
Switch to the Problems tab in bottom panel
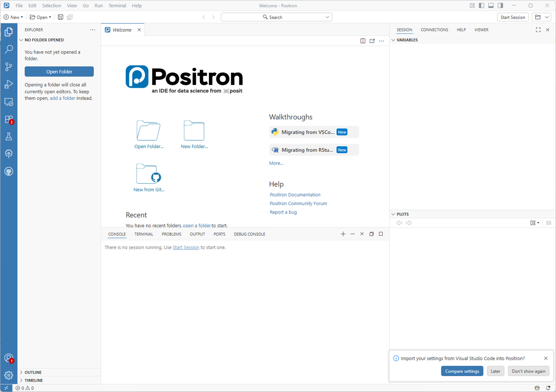click(171, 234)
